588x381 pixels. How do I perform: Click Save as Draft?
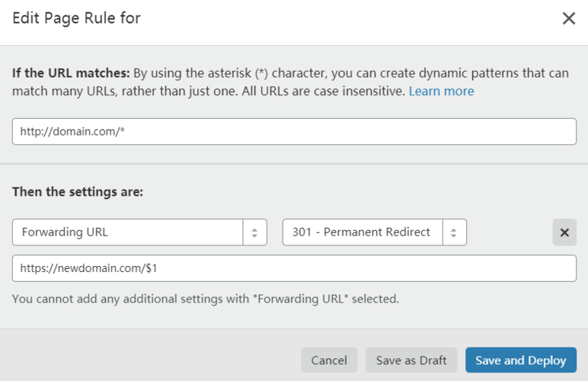tap(411, 360)
